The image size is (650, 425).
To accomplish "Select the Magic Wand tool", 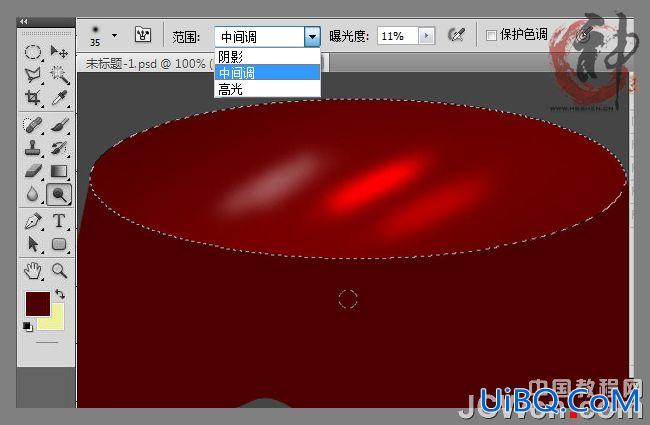I will [x=59, y=75].
